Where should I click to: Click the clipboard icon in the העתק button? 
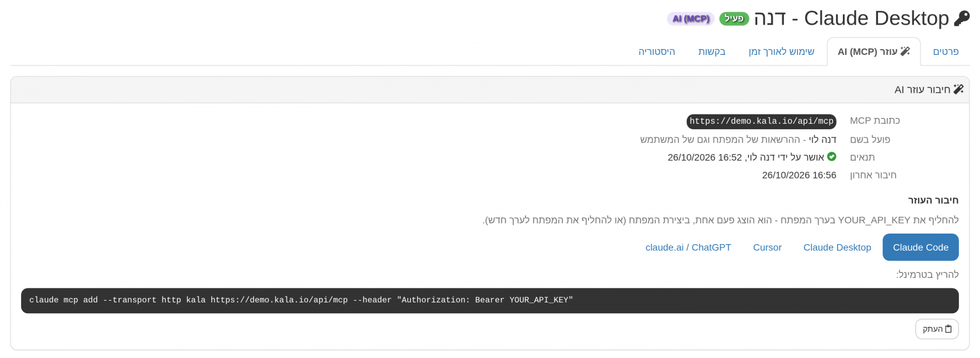click(948, 329)
